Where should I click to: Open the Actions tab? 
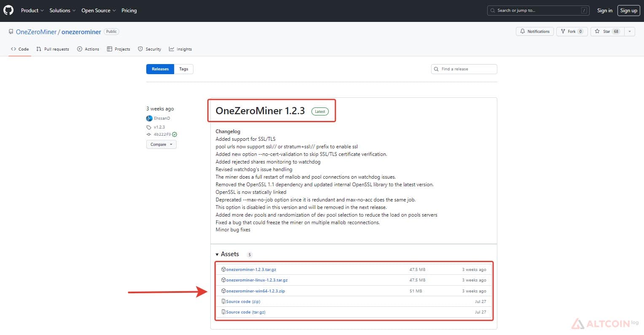point(88,49)
